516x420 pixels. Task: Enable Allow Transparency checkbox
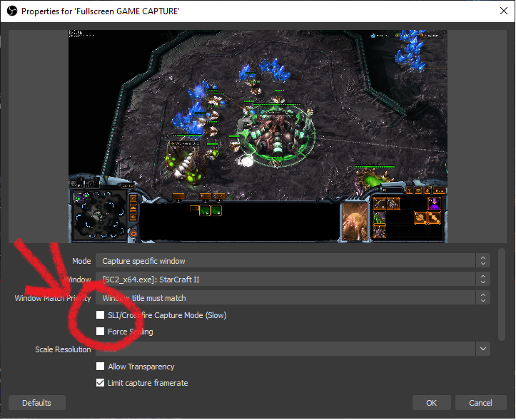point(100,366)
